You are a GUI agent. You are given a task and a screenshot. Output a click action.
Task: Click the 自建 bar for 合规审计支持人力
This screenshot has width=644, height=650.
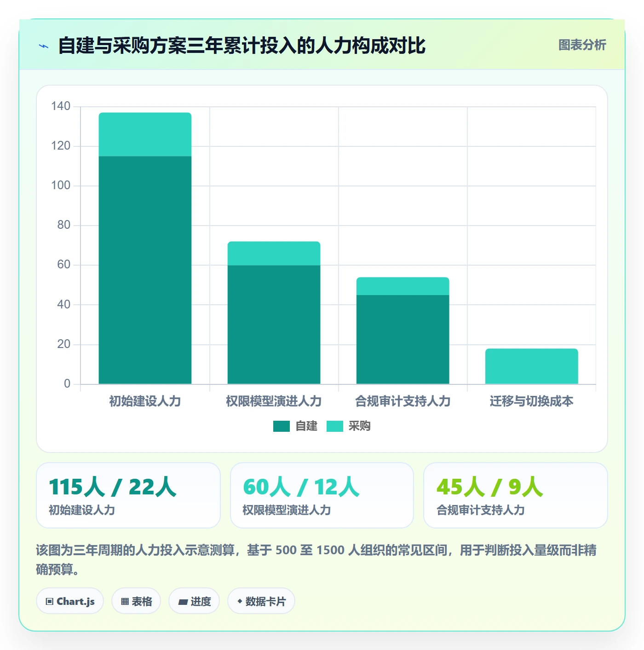coord(403,339)
